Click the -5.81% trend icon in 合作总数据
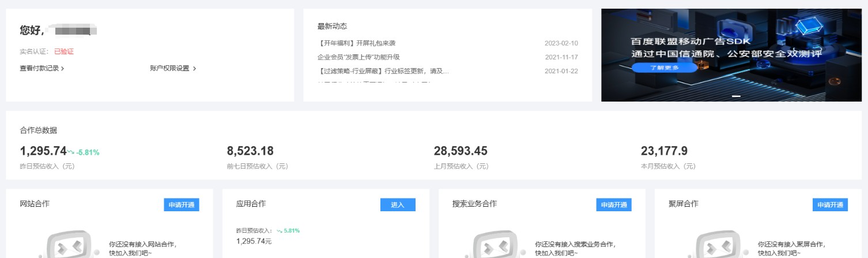The width and height of the screenshot is (868, 258). coord(71,152)
